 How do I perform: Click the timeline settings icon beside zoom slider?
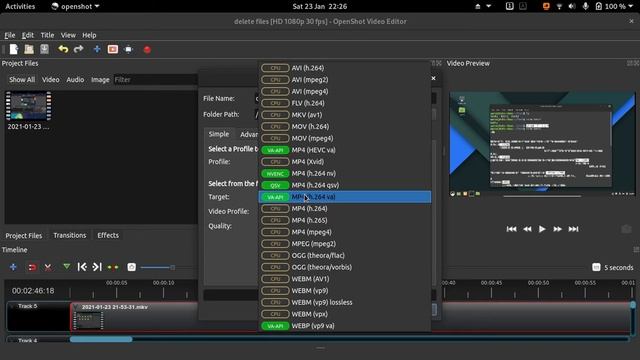(131, 267)
